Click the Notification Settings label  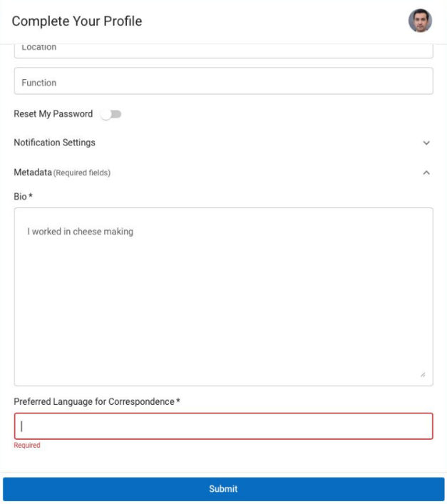tap(54, 143)
